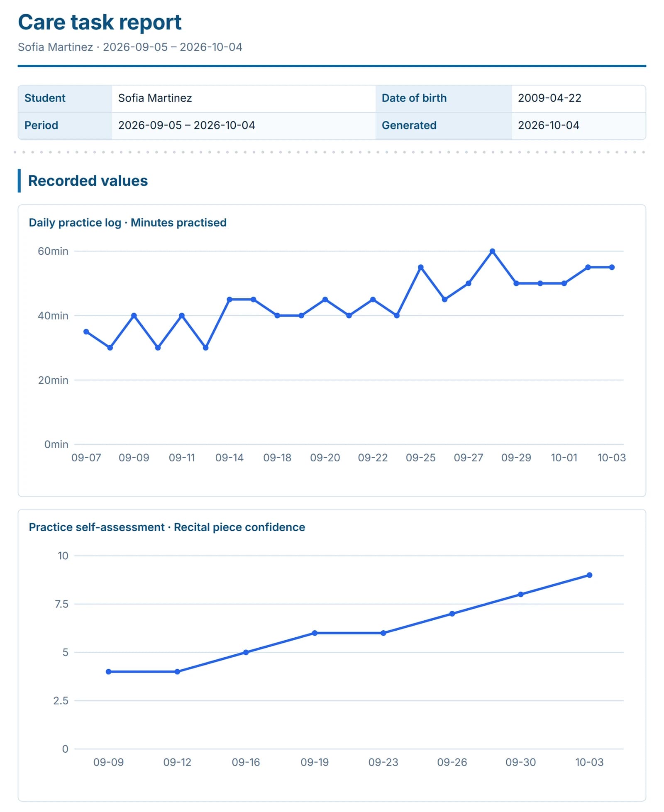Click the first data point at 09-07
Viewport: 664px width, 812px height.
[x=86, y=332]
